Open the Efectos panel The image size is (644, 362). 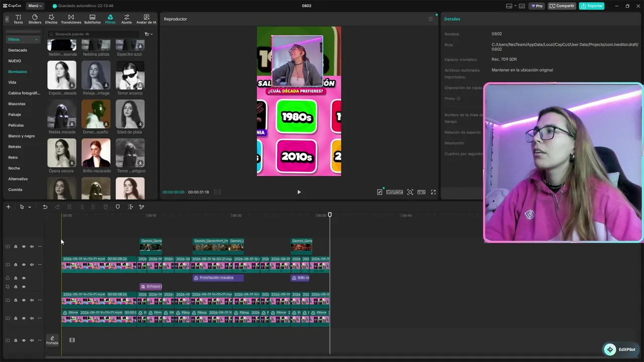[51, 19]
